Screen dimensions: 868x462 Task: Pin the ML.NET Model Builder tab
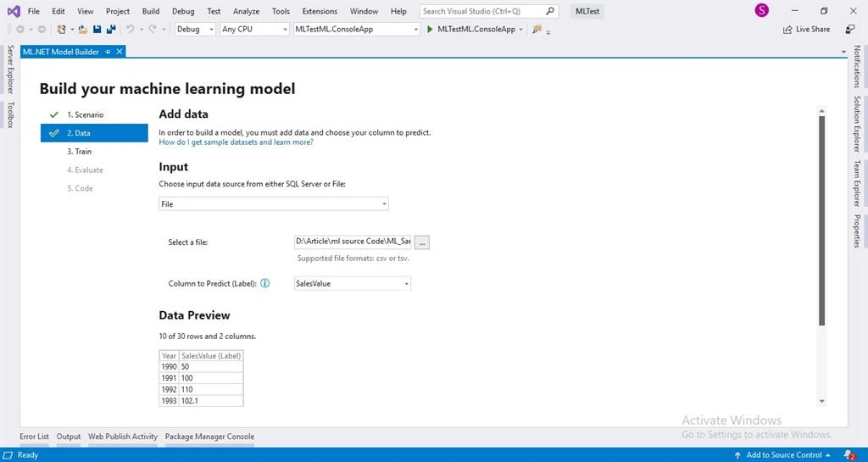pos(108,52)
